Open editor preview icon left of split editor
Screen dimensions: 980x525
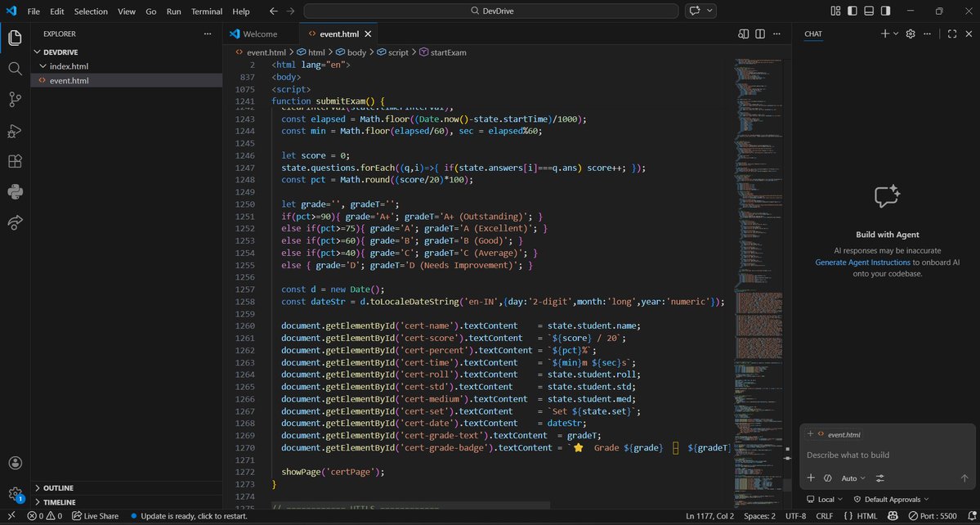[x=743, y=34]
